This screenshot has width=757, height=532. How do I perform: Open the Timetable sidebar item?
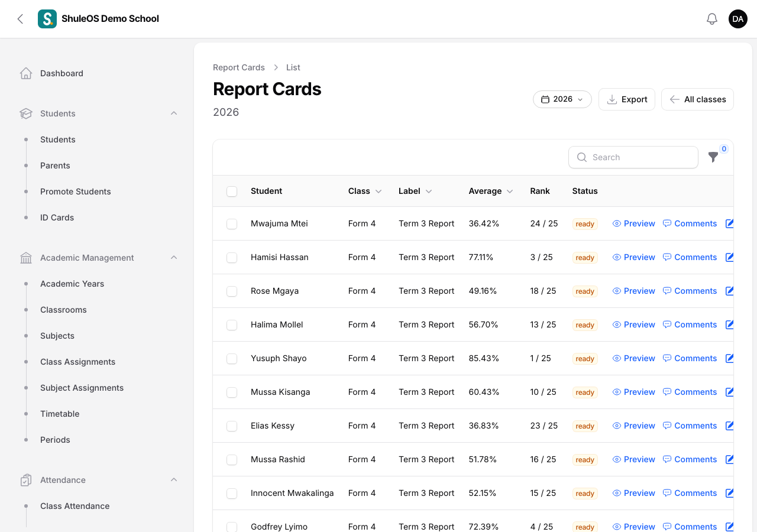coord(60,414)
